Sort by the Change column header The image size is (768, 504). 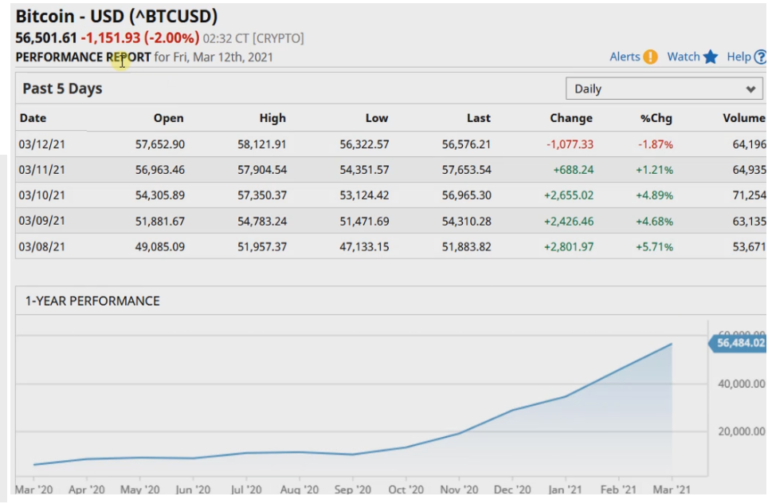572,118
